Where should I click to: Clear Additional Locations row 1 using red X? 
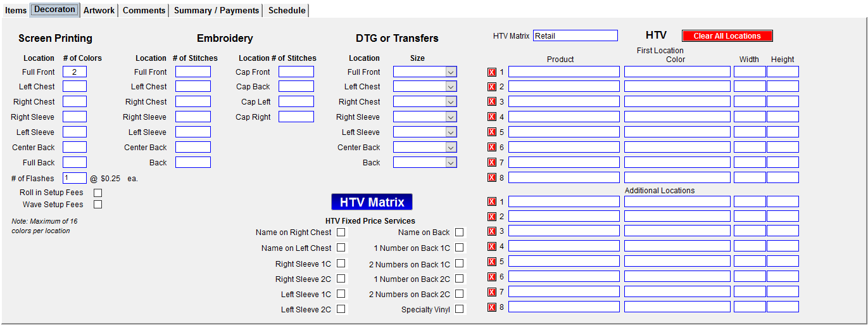coord(492,202)
